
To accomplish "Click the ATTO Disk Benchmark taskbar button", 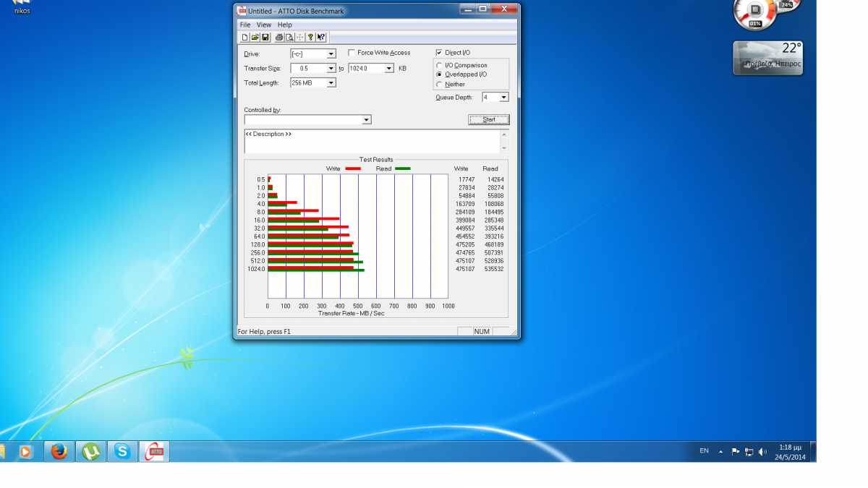I will tap(154, 451).
